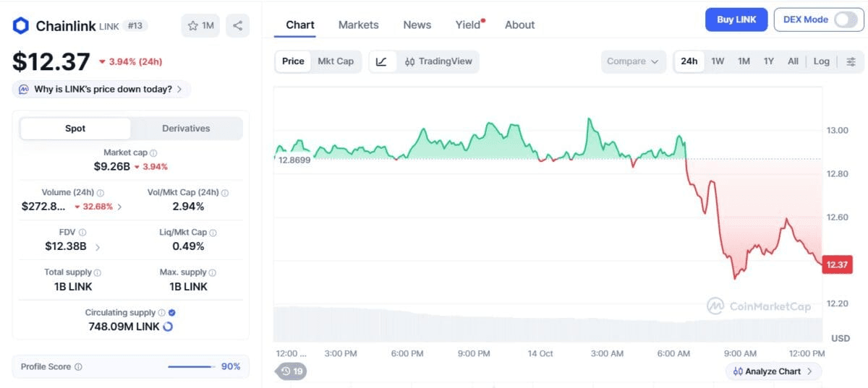Add Chainlink to watchlist with star button
The height and width of the screenshot is (388, 868).
click(x=201, y=26)
